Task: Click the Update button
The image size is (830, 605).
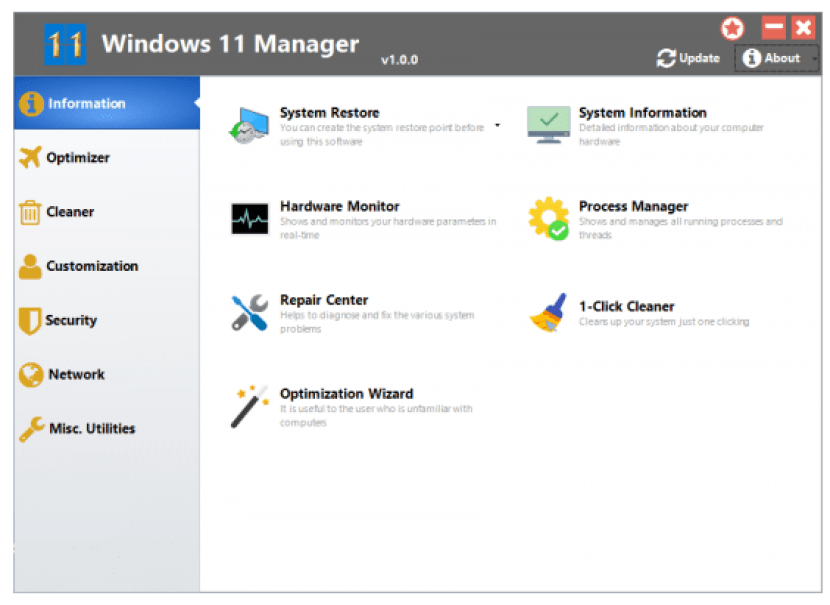Action: (x=688, y=58)
